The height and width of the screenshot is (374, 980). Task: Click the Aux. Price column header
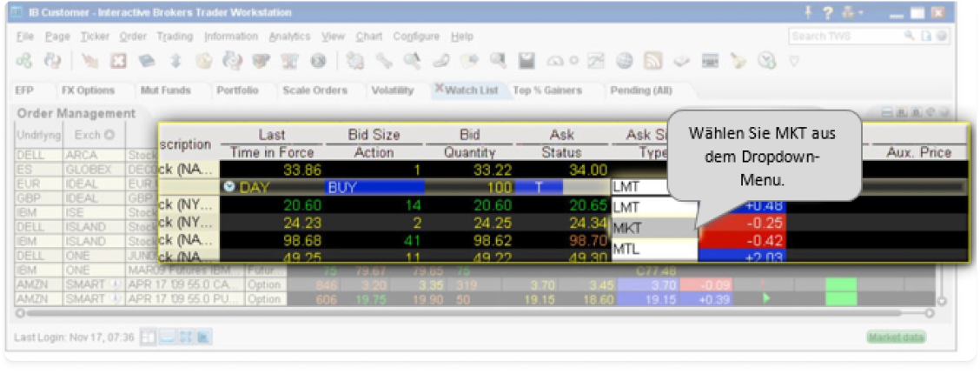coord(919,152)
